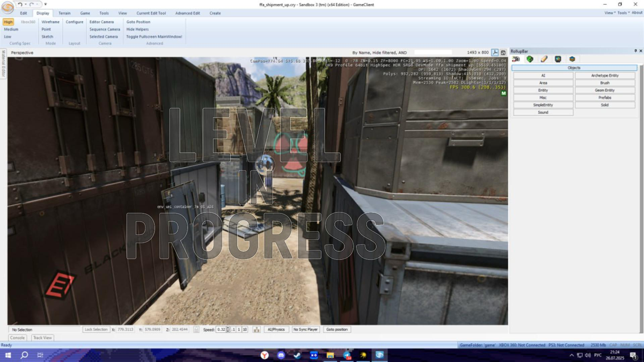Click the Redo arrow icon

pyautogui.click(x=31, y=4)
